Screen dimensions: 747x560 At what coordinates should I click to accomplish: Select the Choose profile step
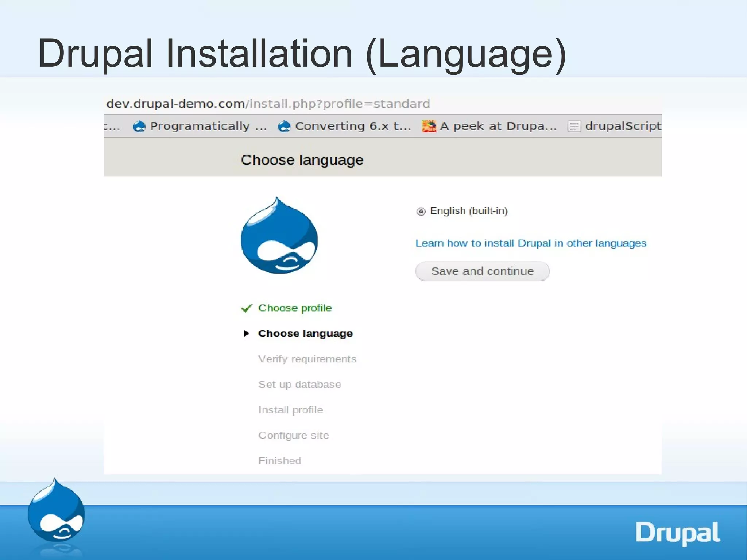[295, 308]
